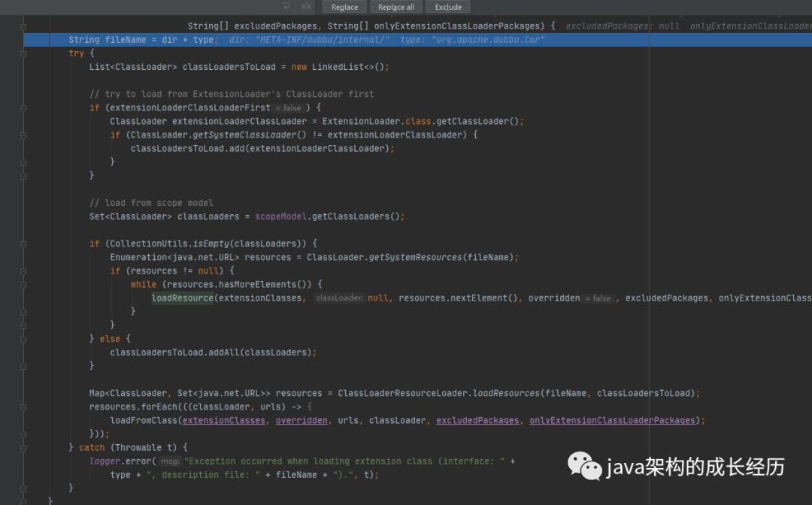Click scopeMode1 field reference
Viewport: 812px width, 505px height.
pyautogui.click(x=280, y=216)
